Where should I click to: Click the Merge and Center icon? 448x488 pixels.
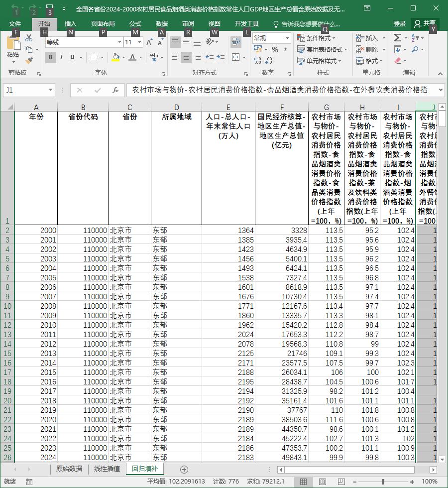[236, 57]
